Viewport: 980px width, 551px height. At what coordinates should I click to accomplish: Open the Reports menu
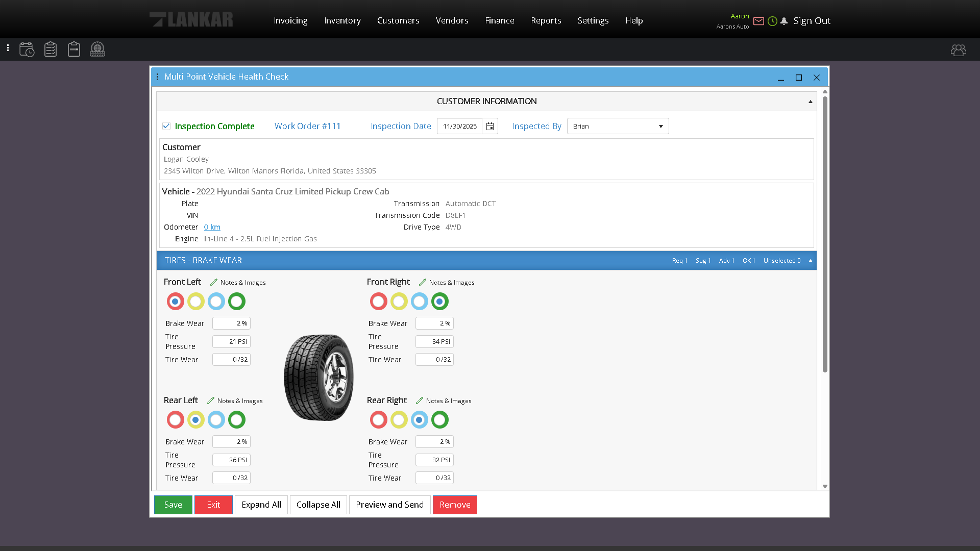pyautogui.click(x=546, y=20)
